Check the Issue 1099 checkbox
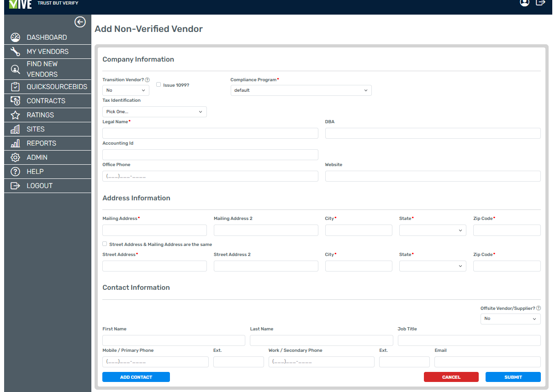 click(x=159, y=84)
